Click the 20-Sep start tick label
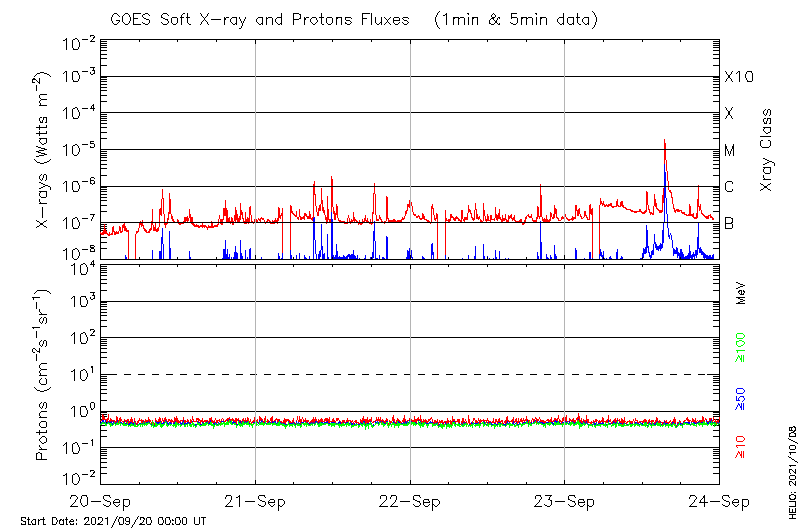 point(101,501)
